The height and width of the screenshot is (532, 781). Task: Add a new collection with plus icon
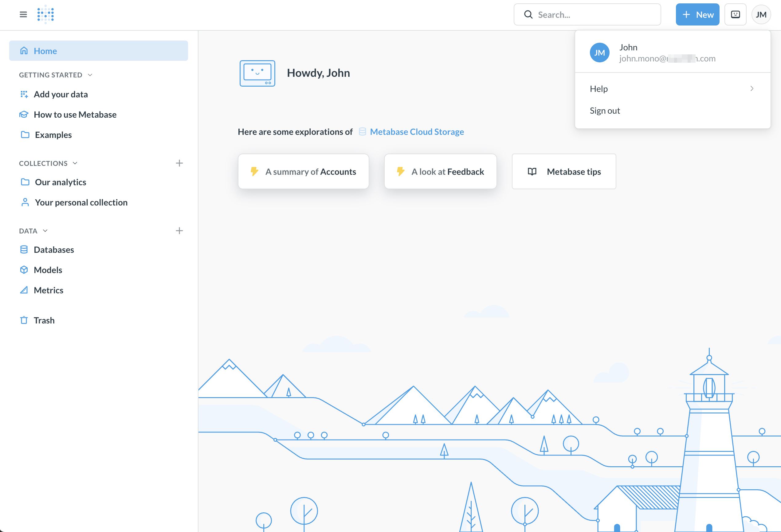point(179,163)
